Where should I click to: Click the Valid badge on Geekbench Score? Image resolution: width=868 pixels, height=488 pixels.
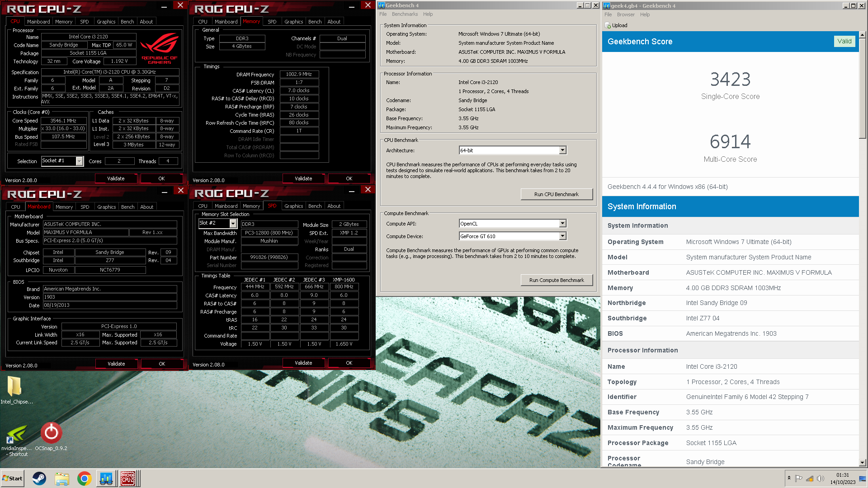click(844, 41)
